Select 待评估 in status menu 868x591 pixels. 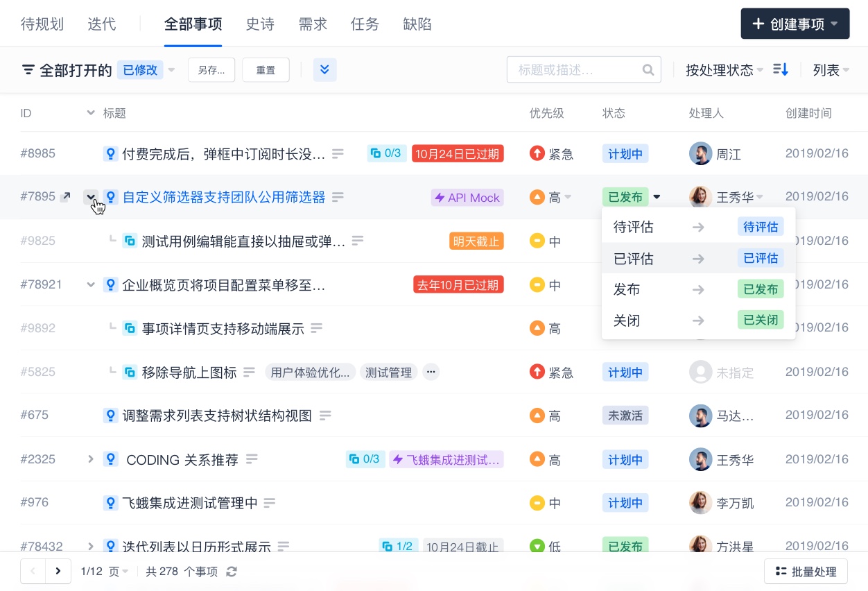699,227
